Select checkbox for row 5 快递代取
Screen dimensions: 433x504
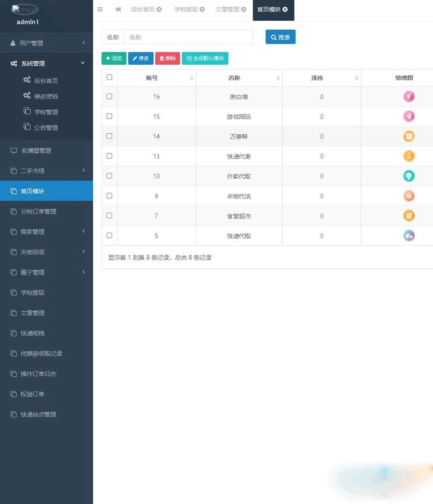(x=109, y=236)
